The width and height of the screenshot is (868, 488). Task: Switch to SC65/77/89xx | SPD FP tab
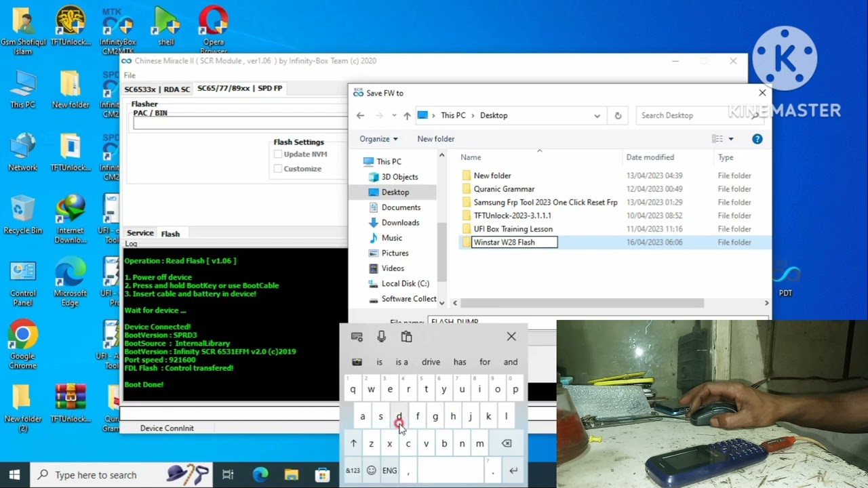tap(239, 89)
